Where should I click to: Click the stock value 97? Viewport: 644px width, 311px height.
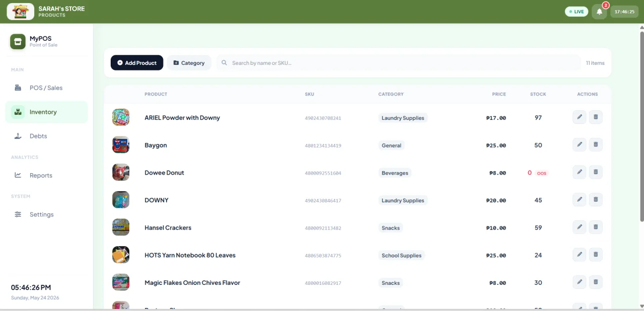[538, 118]
